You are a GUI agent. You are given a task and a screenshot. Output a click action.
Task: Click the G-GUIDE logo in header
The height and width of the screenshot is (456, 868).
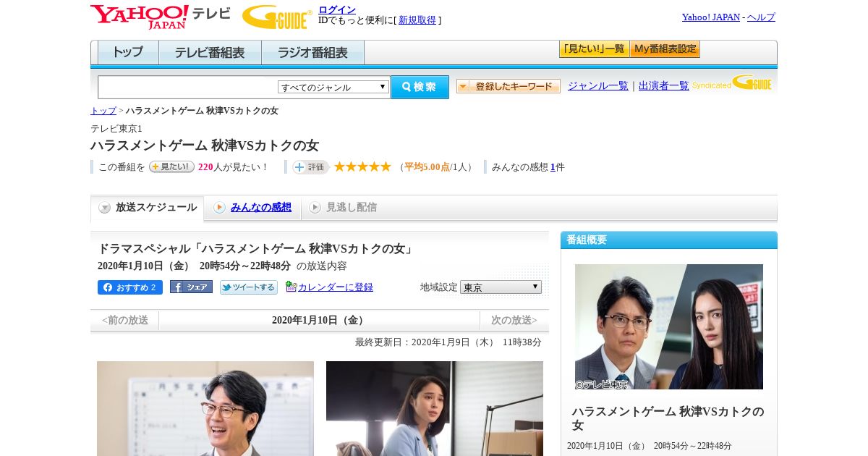pos(277,17)
